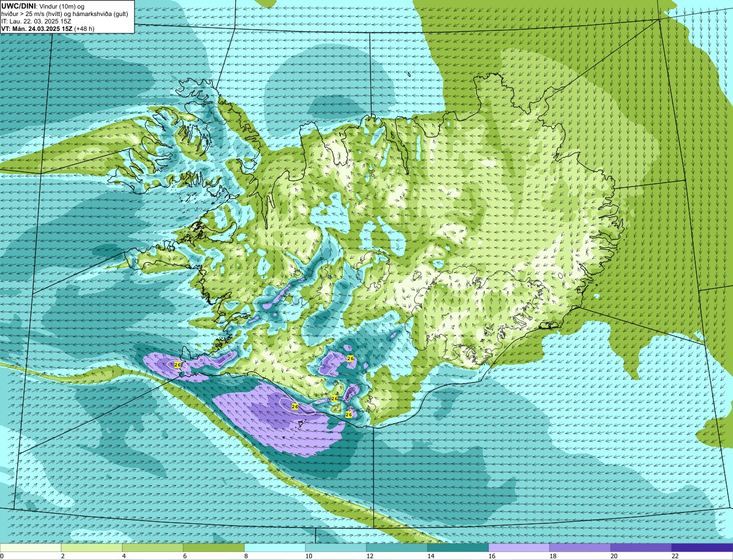Click the scale label "0"
Image resolution: width=733 pixels, height=560 pixels.
tap(2, 556)
